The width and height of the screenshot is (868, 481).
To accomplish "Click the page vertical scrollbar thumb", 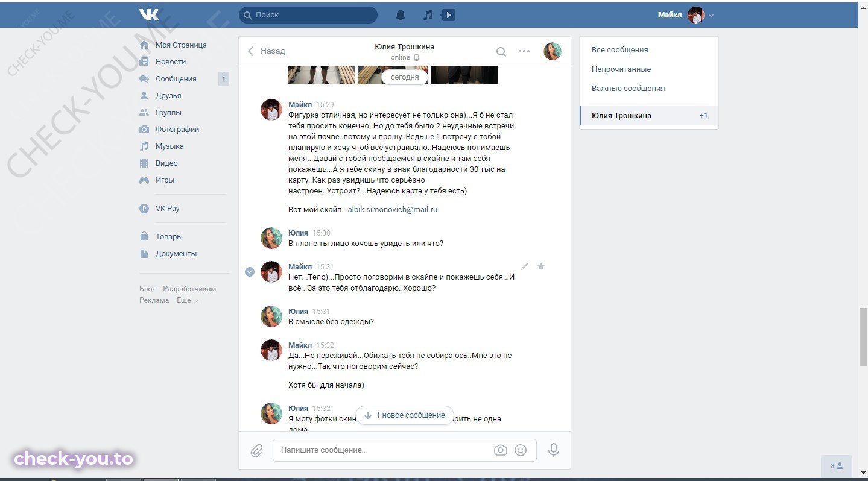I will click(x=863, y=336).
